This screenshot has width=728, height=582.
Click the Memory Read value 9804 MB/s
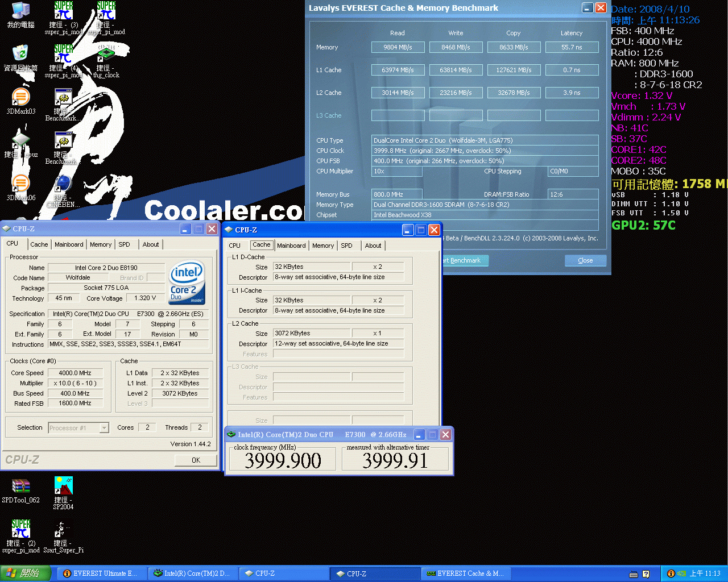pyautogui.click(x=398, y=47)
